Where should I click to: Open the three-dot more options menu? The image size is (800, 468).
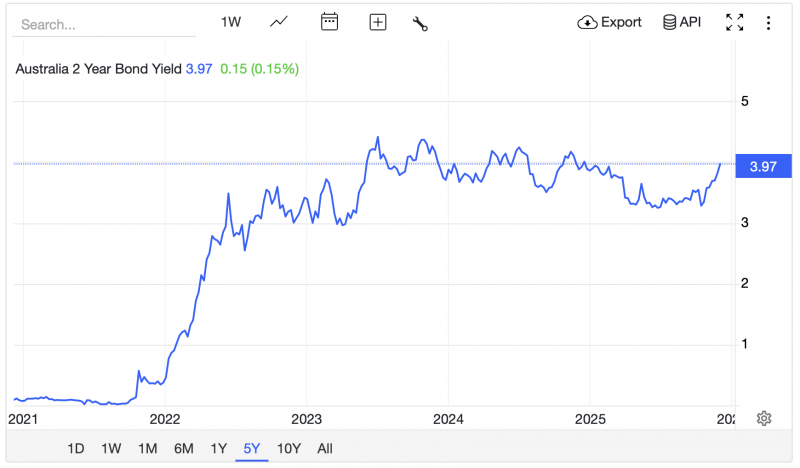coord(768,22)
